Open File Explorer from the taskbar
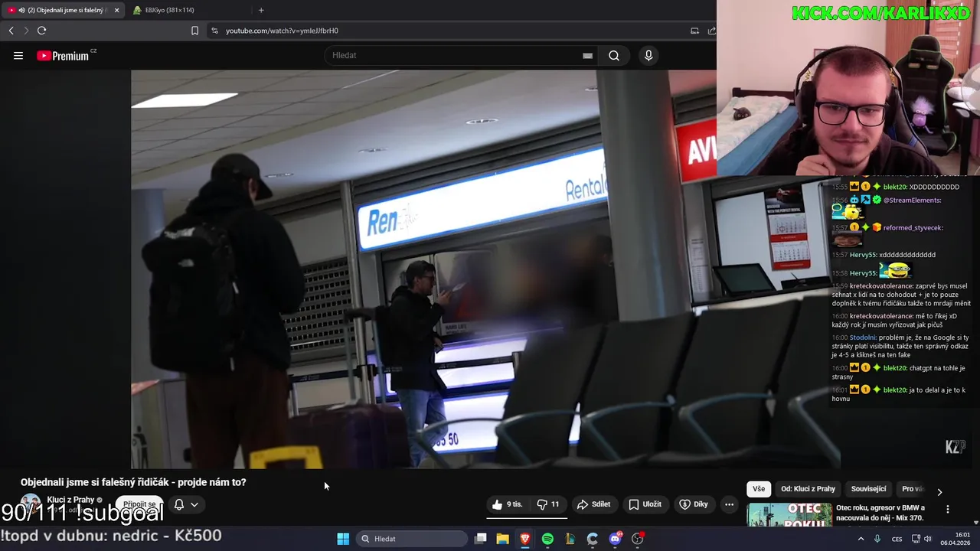This screenshot has width=980, height=551. pos(502,539)
